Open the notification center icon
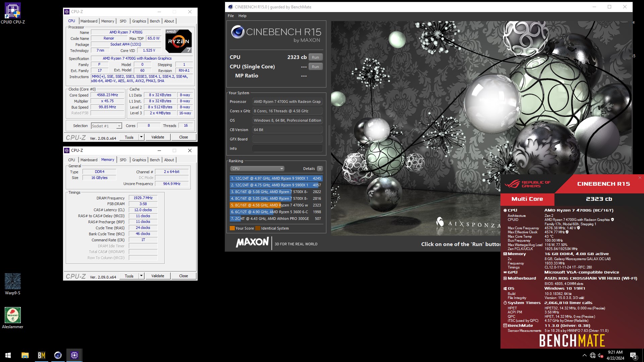644x362 pixels. 634,355
